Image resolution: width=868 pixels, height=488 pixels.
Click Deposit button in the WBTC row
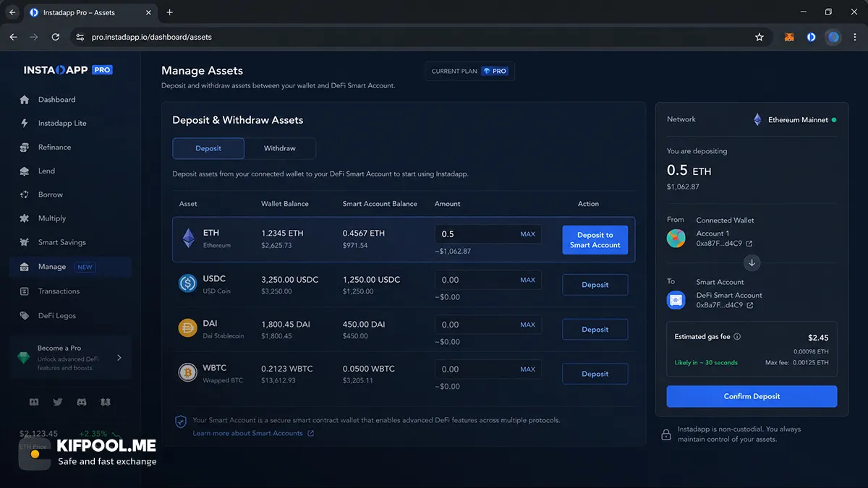(595, 374)
